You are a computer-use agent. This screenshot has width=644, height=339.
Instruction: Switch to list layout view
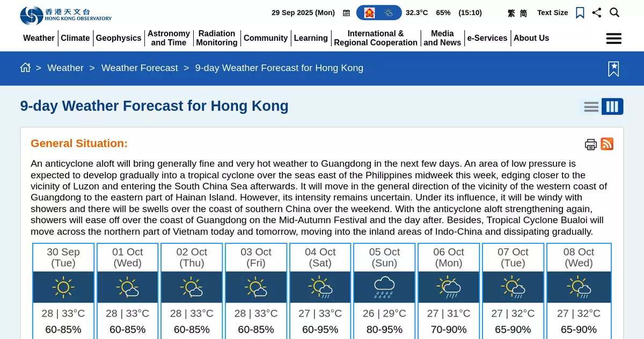point(591,107)
